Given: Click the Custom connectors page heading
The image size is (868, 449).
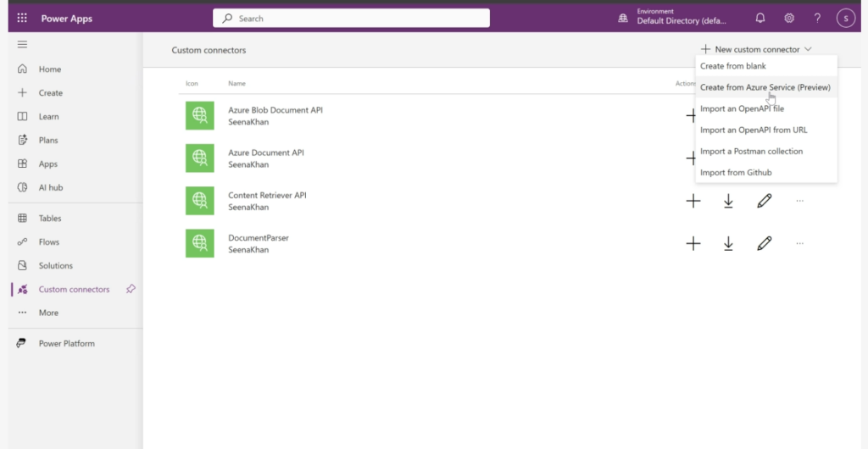Looking at the screenshot, I should (209, 50).
